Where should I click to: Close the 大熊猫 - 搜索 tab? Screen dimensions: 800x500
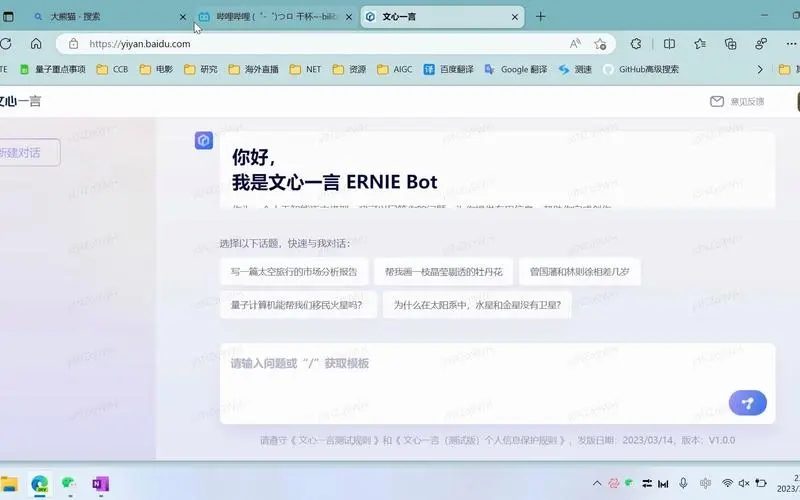tap(183, 17)
